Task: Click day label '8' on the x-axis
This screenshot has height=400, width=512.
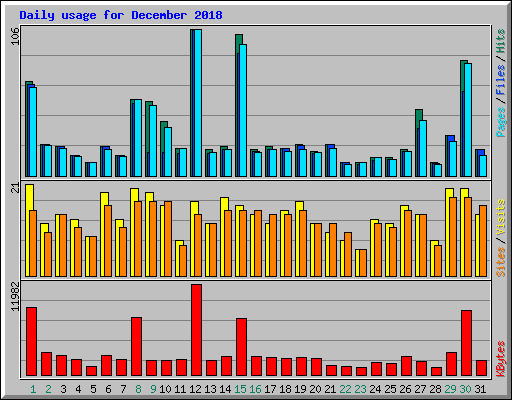Action: (138, 389)
